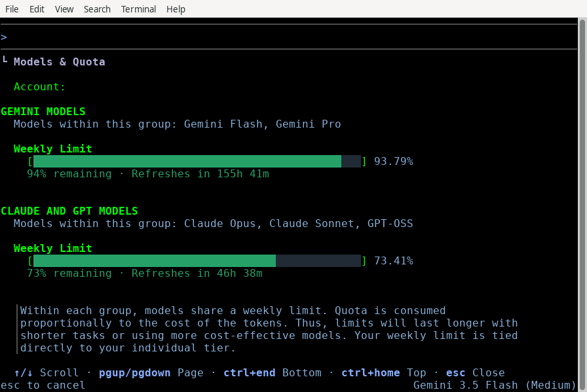Click the quota explanation paragraph
Screen dimensions: 587x392
pos(269,329)
